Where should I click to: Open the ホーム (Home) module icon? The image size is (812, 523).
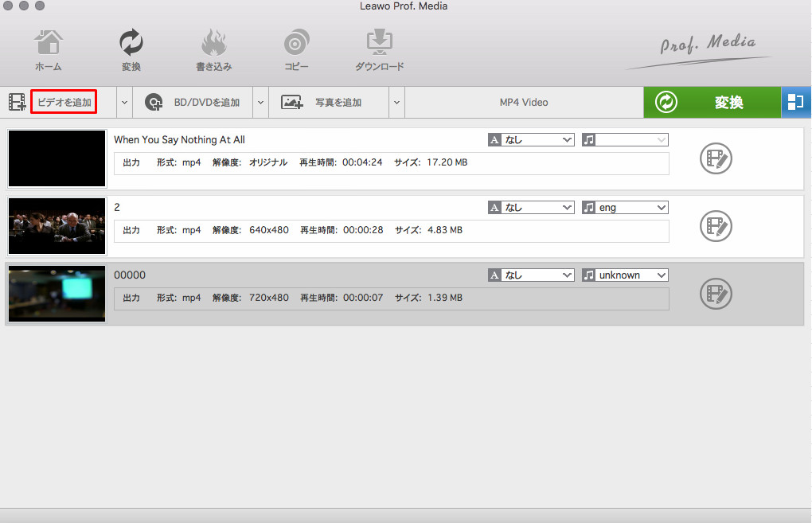tap(48, 49)
